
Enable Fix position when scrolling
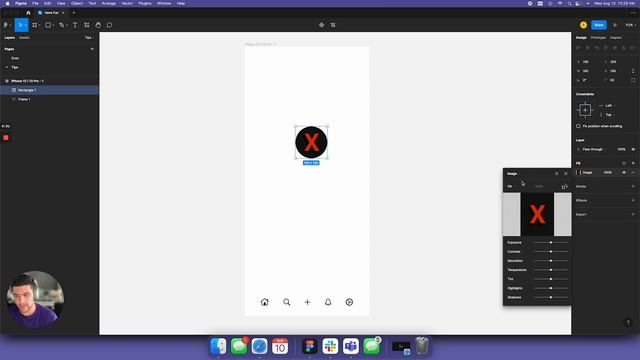click(578, 126)
